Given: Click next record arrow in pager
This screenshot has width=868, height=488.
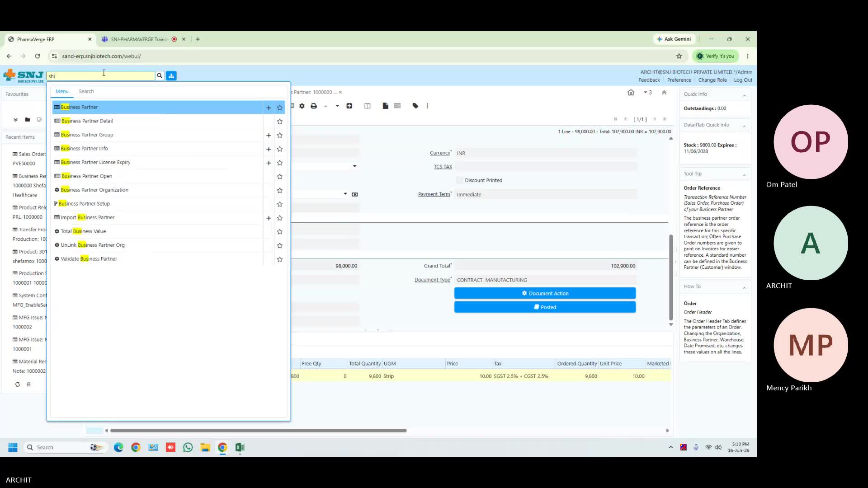Looking at the screenshot, I should coord(654,119).
